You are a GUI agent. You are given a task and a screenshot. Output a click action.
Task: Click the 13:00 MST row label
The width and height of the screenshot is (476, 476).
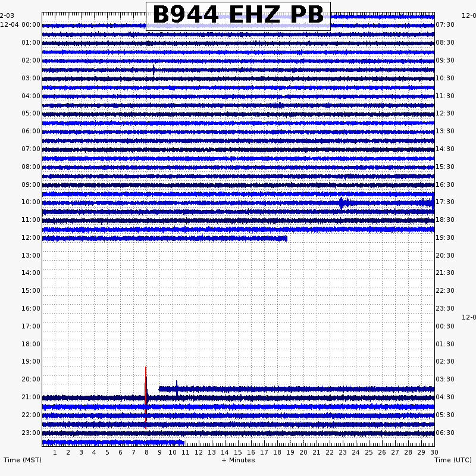coord(31,255)
